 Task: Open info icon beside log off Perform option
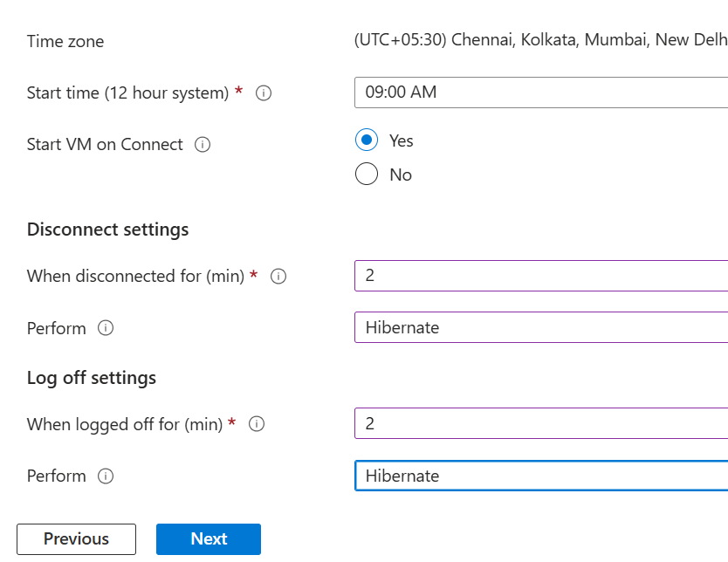tap(106, 476)
